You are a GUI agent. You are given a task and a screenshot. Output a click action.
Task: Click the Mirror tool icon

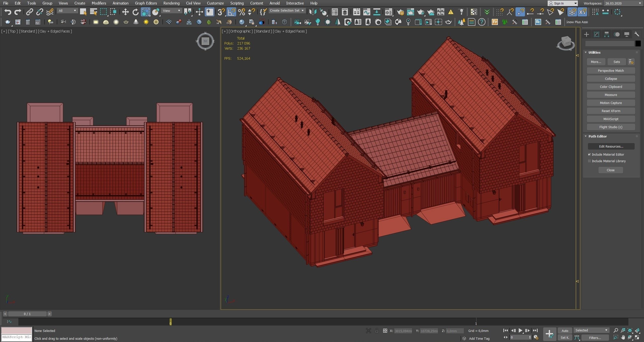coord(313,12)
